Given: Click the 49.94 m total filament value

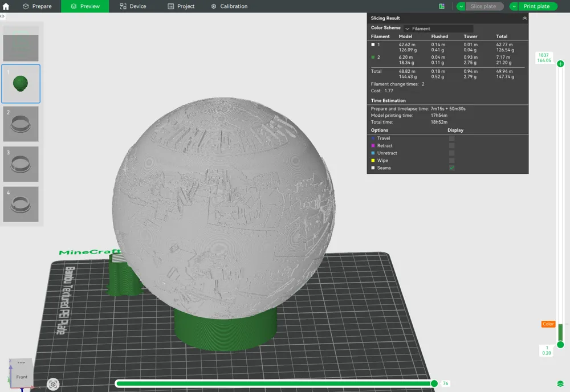Looking at the screenshot, I should pos(504,72).
